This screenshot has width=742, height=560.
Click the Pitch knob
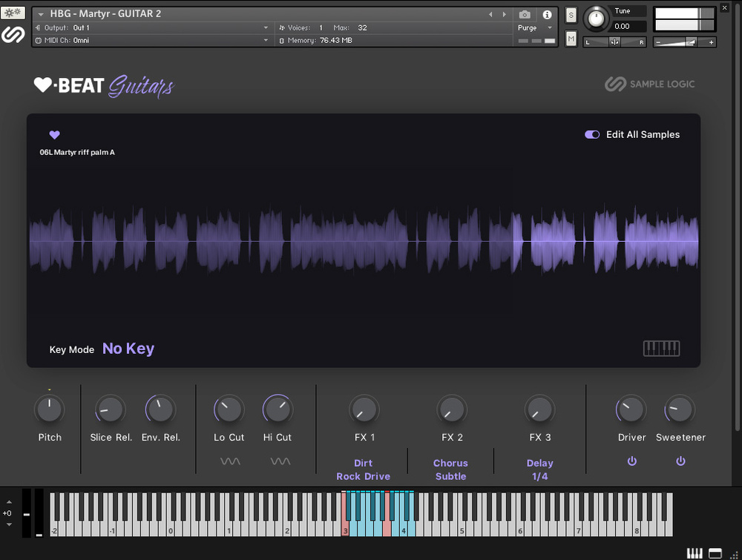pyautogui.click(x=49, y=409)
